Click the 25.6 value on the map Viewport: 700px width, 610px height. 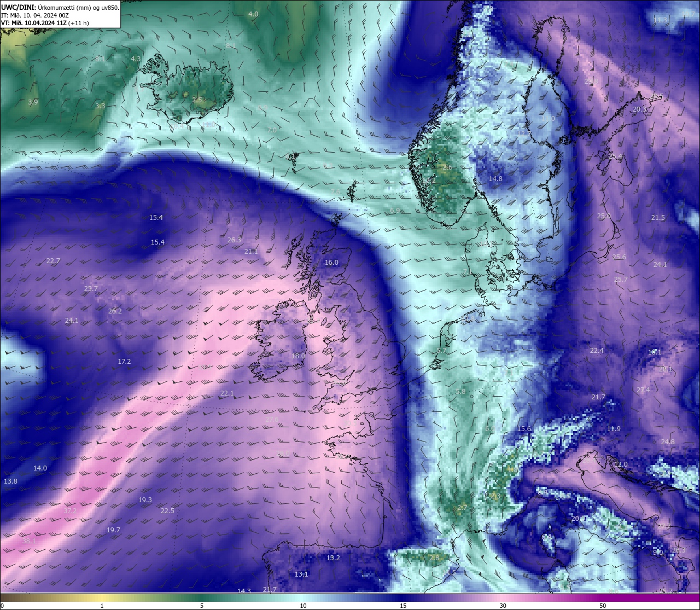(619, 257)
